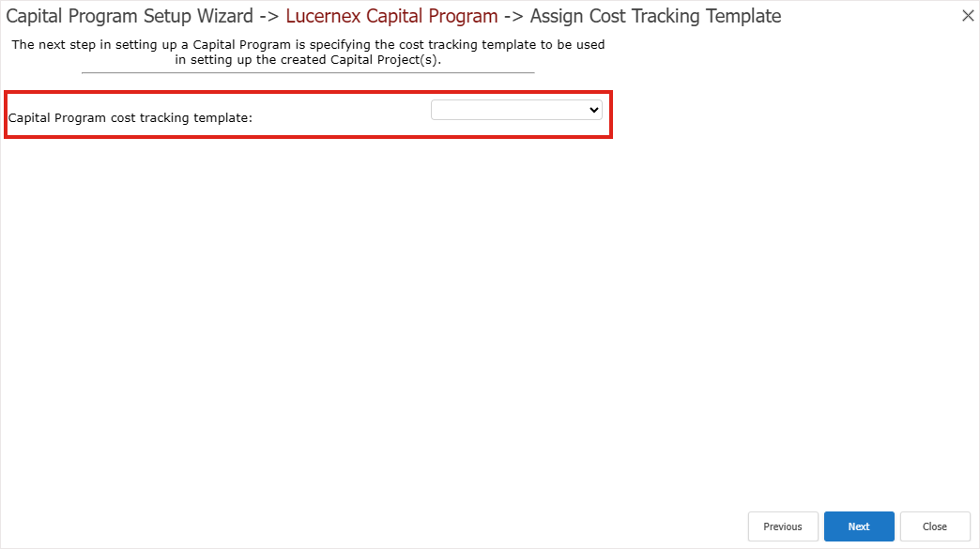This screenshot has height=549, width=980.
Task: Click the X icon at top right
Action: [x=968, y=16]
